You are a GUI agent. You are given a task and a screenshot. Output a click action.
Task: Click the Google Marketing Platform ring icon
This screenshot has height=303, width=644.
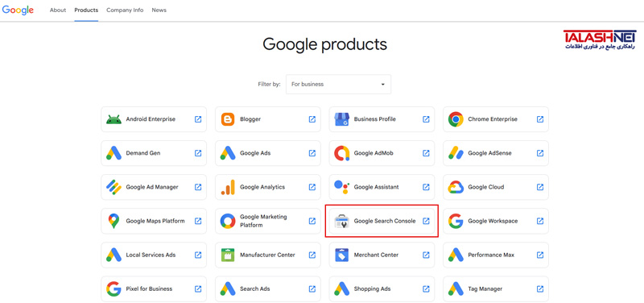point(228,221)
